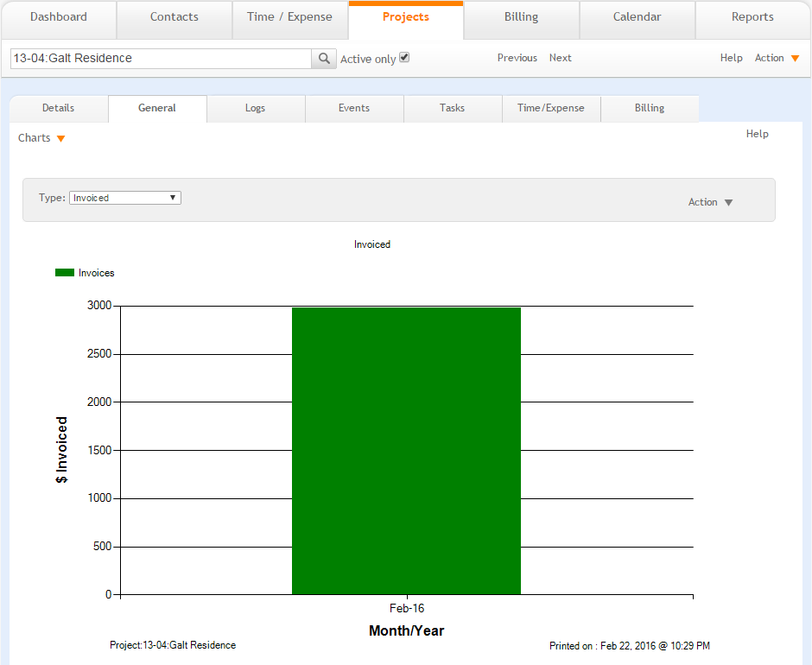Open the Type dropdown showing Invoiced
The image size is (812, 665).
pyautogui.click(x=124, y=198)
